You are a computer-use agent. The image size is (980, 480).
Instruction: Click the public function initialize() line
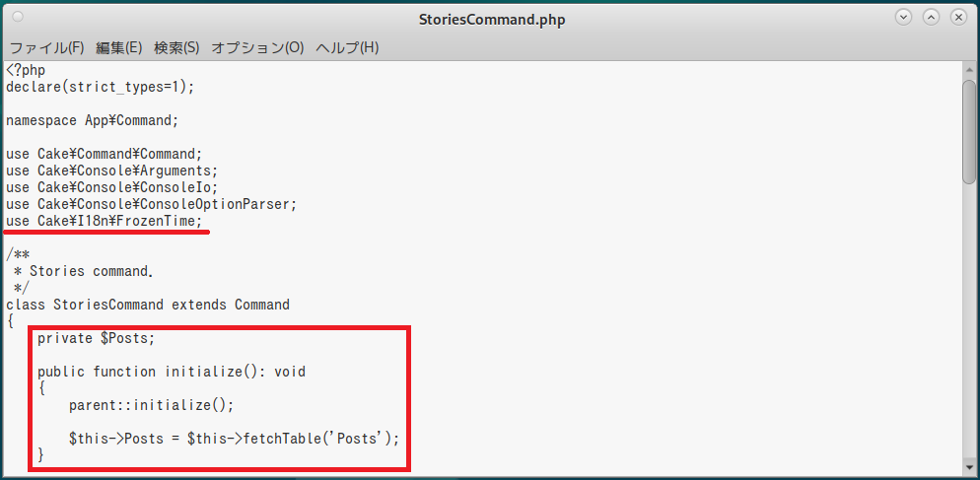[172, 372]
